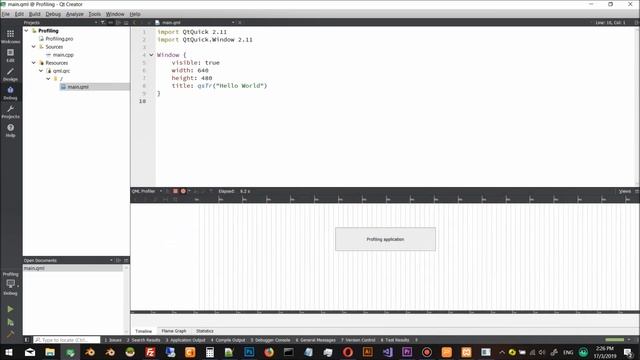Collapse the Profiling project tree node
Screen dimensions: 640x360
click(27, 31)
